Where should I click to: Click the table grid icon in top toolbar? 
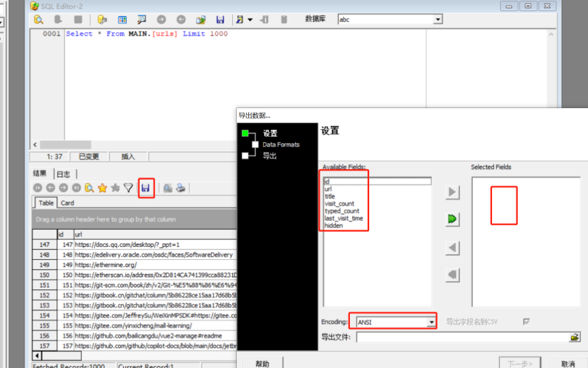click(122, 19)
